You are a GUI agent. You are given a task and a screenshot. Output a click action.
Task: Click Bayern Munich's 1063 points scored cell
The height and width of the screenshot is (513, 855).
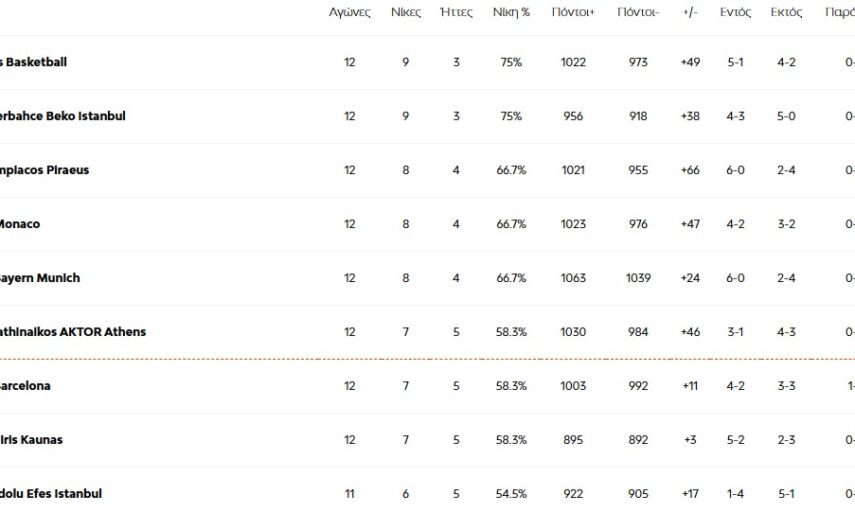pos(573,278)
